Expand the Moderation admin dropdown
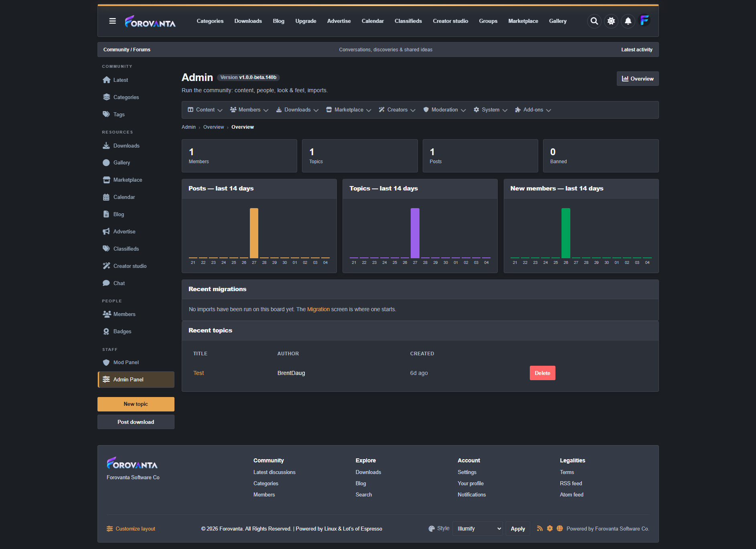This screenshot has height=549, width=756. (x=444, y=110)
